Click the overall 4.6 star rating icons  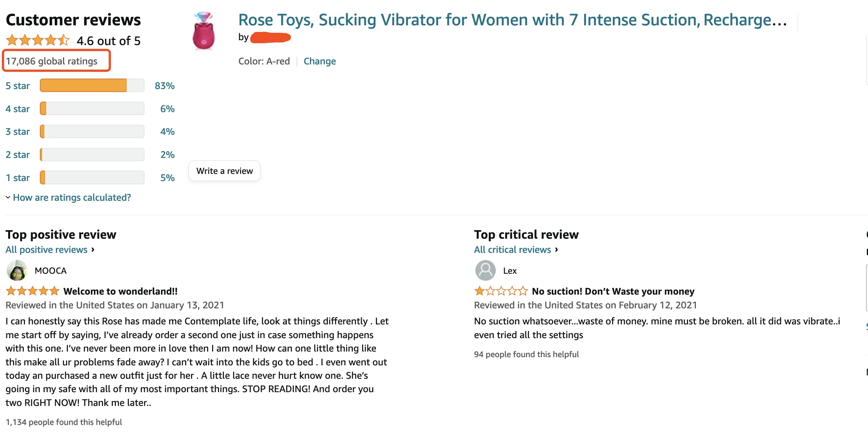[38, 40]
